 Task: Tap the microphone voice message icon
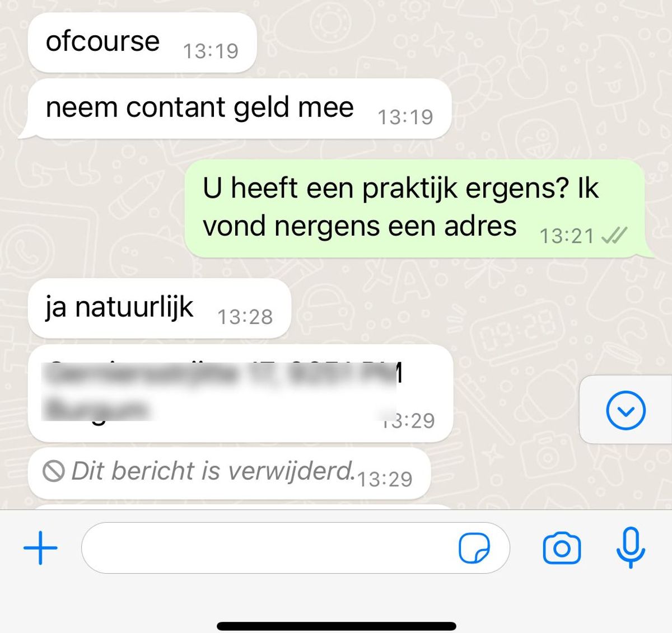point(631,547)
